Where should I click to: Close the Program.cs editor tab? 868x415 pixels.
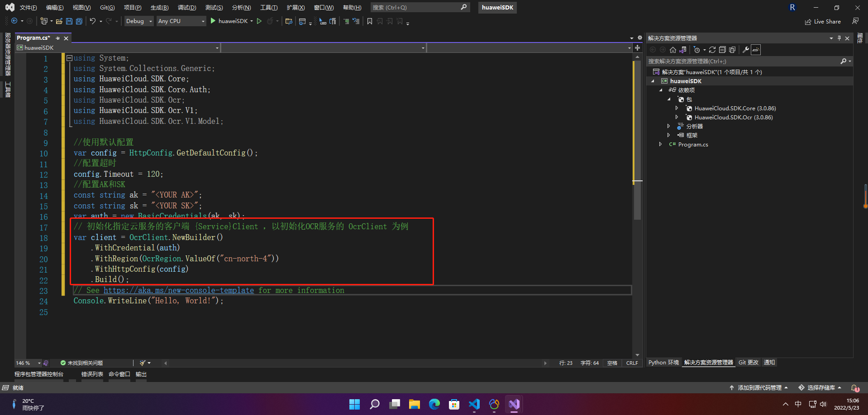click(66, 38)
